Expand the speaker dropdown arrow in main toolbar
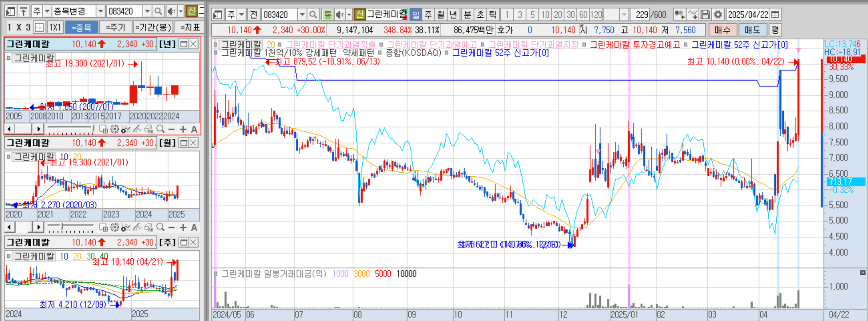868x321 pixels. (x=349, y=15)
